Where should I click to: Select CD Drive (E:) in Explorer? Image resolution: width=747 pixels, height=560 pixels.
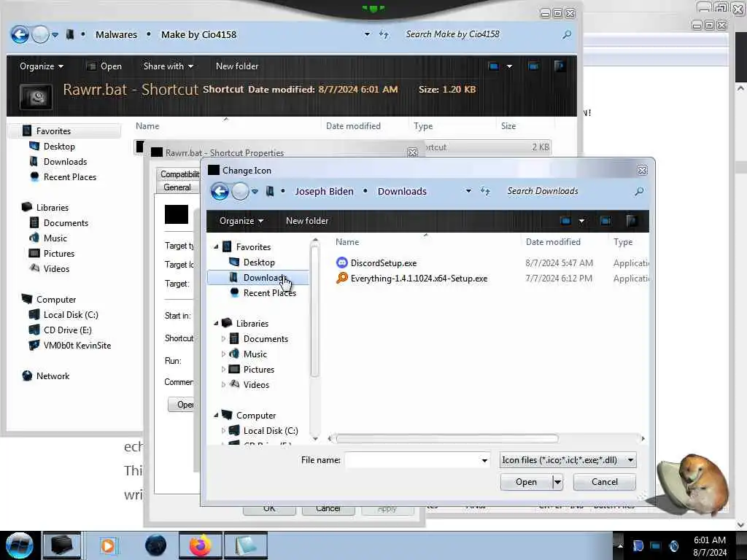pyautogui.click(x=67, y=330)
